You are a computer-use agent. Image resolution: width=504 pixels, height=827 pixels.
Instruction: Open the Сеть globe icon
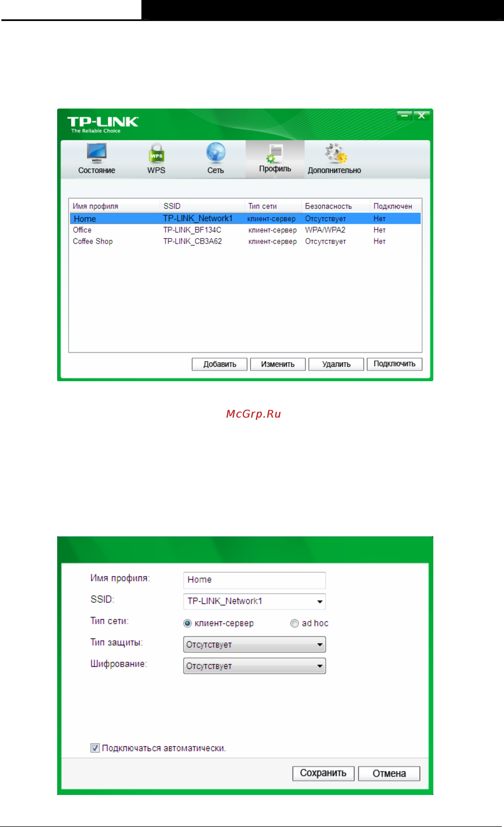[x=216, y=153]
